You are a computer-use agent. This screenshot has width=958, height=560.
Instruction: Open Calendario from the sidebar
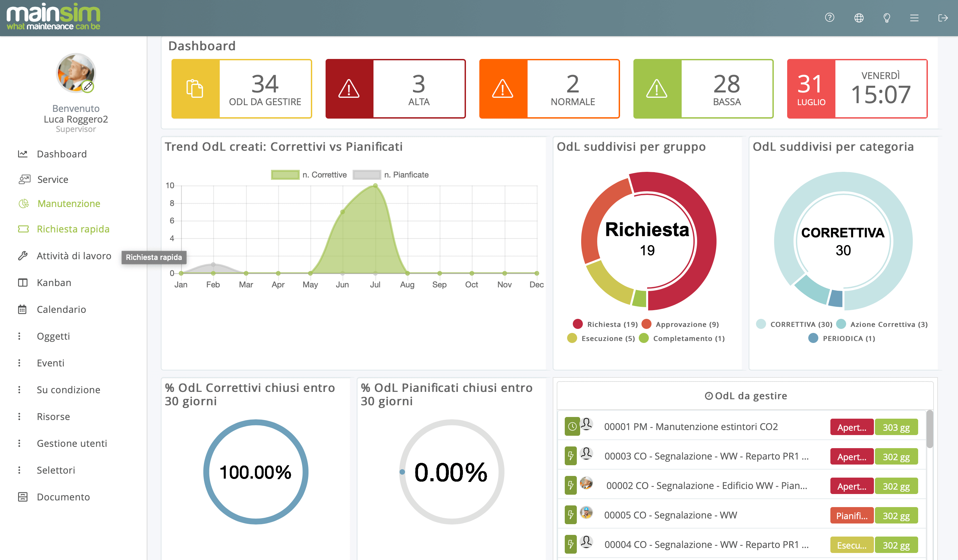[x=61, y=309]
